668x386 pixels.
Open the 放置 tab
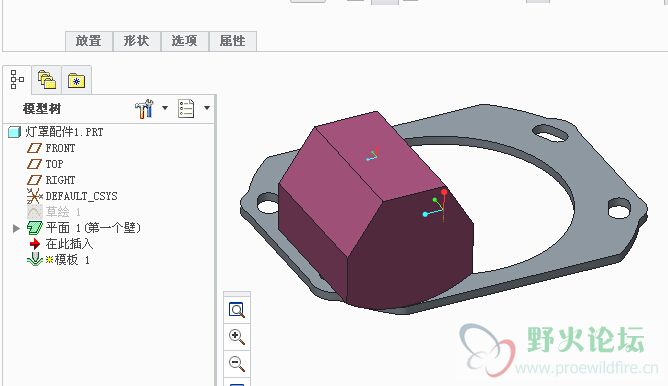tap(89, 41)
